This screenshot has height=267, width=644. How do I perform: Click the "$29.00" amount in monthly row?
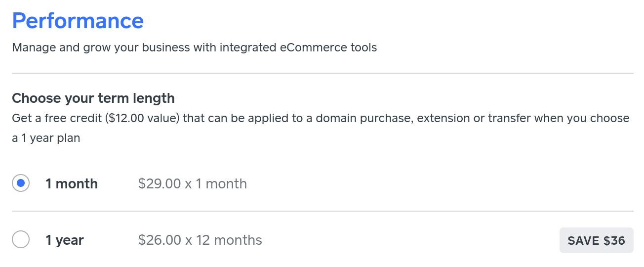tap(160, 184)
